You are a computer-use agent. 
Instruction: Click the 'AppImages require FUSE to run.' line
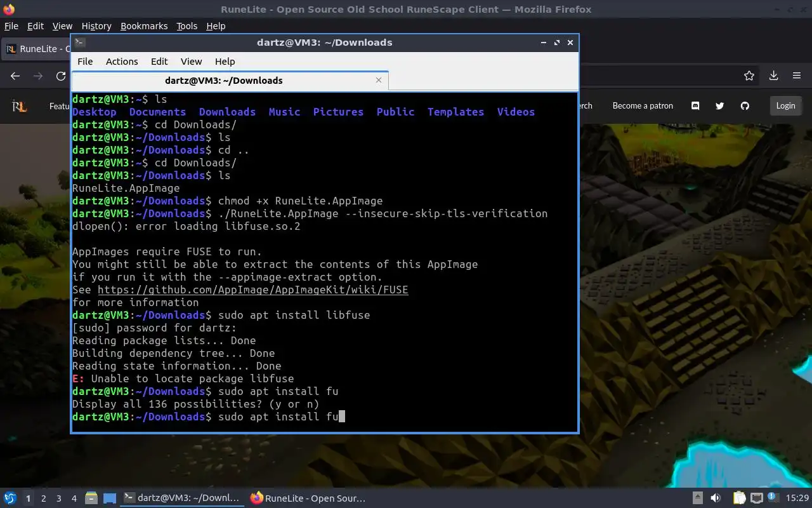167,251
